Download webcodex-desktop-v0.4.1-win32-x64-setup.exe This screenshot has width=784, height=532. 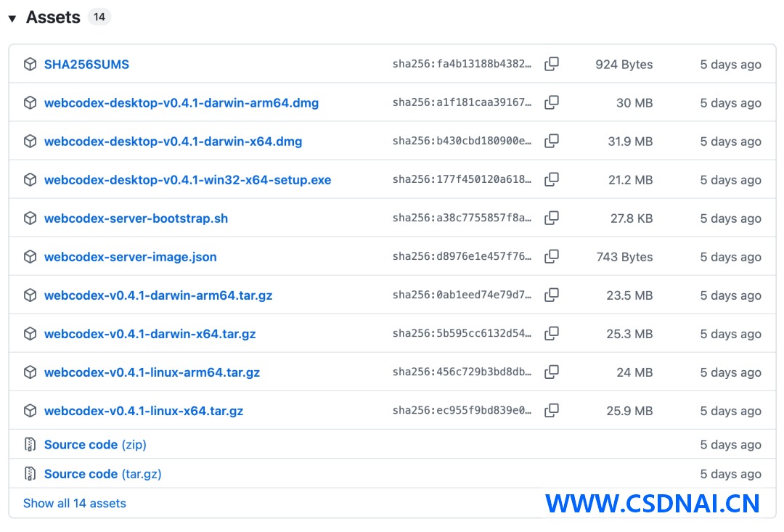coord(187,180)
